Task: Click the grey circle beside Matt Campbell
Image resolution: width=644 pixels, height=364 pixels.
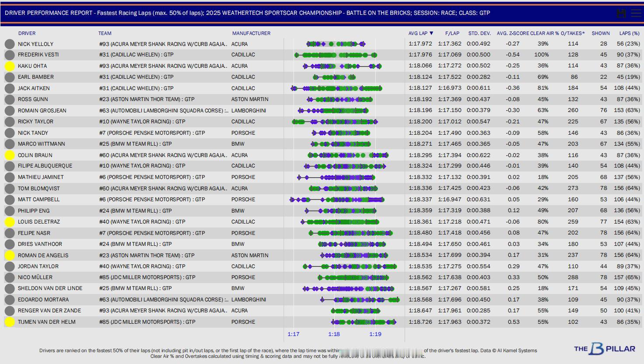Action: (10, 199)
